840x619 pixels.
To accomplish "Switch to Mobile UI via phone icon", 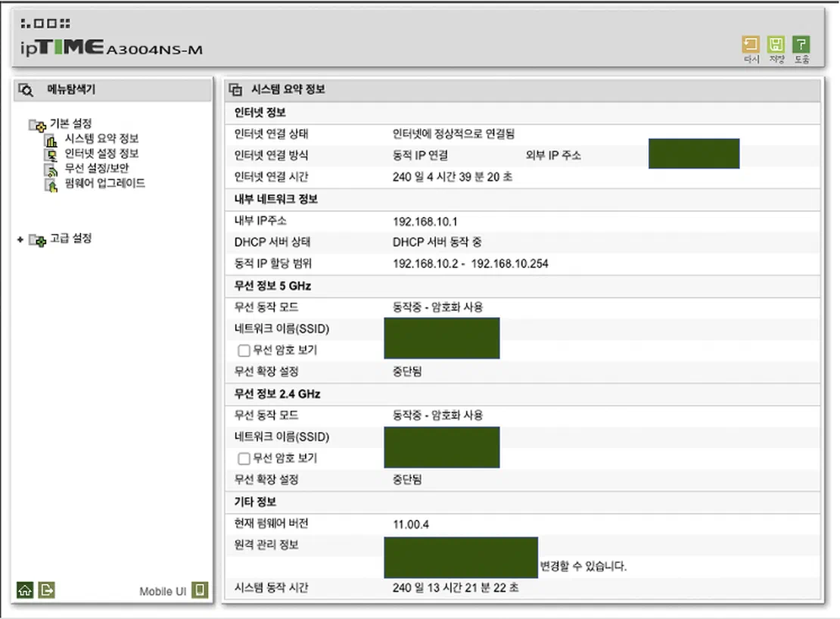I will [x=200, y=590].
